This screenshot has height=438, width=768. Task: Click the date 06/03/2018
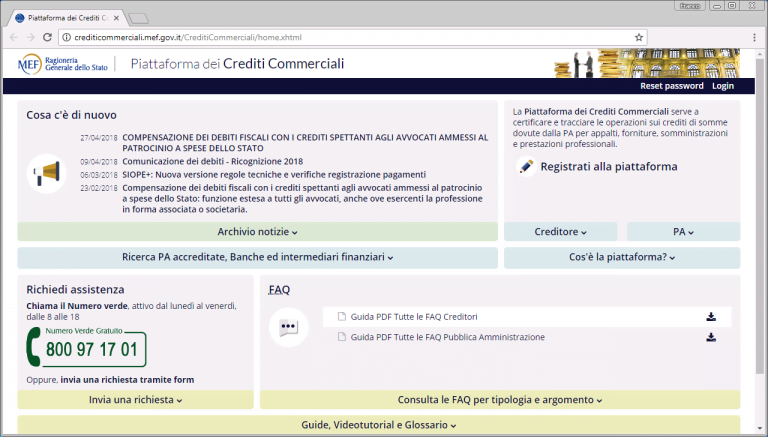click(99, 175)
